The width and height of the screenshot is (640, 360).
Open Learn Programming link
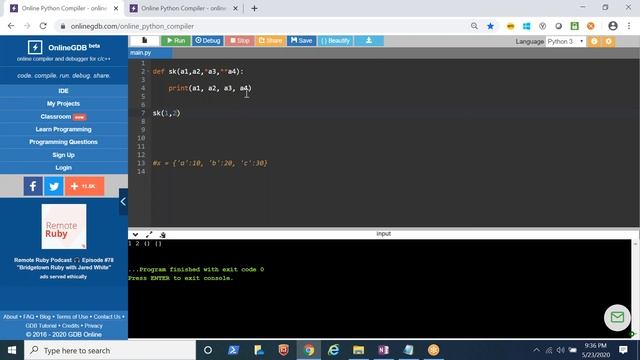63,129
